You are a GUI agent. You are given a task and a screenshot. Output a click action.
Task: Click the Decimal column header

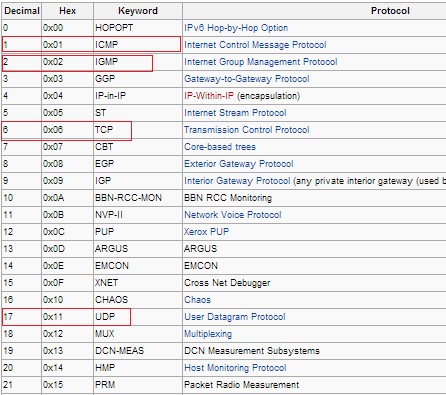[x=22, y=11]
